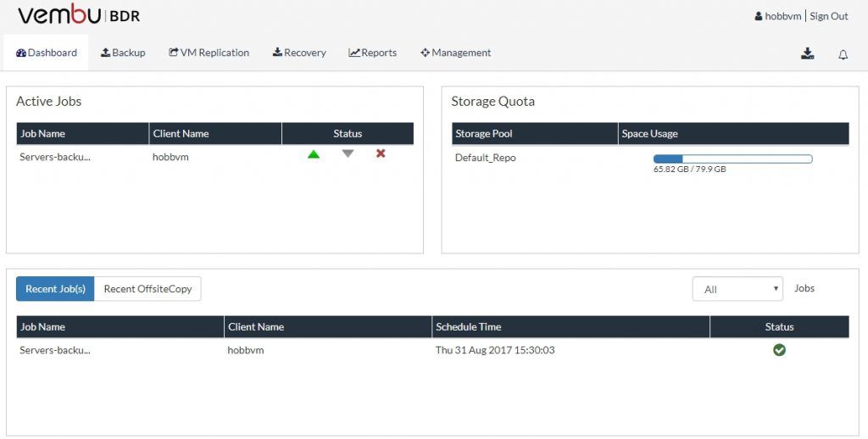The width and height of the screenshot is (868, 439).
Task: Click the green up arrow status icon
Action: coord(314,154)
